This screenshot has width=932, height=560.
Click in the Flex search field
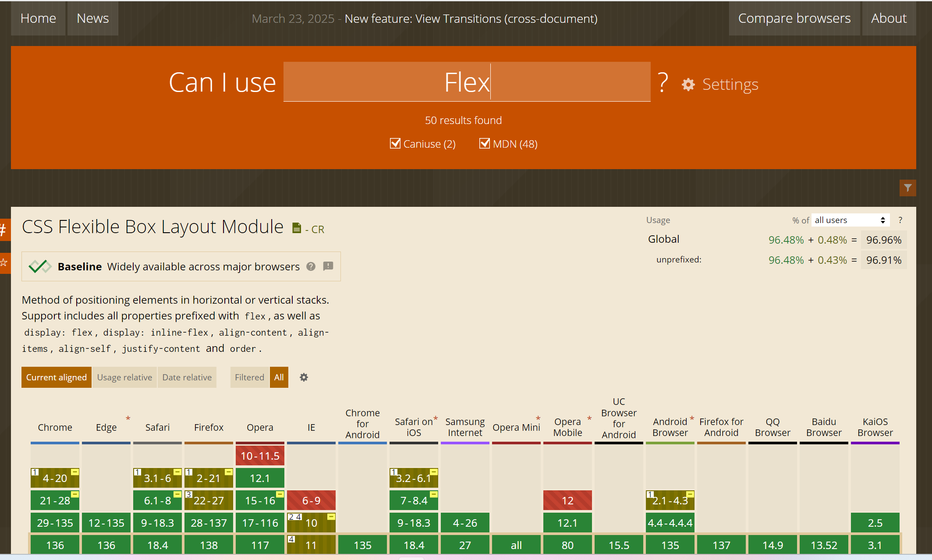(467, 82)
